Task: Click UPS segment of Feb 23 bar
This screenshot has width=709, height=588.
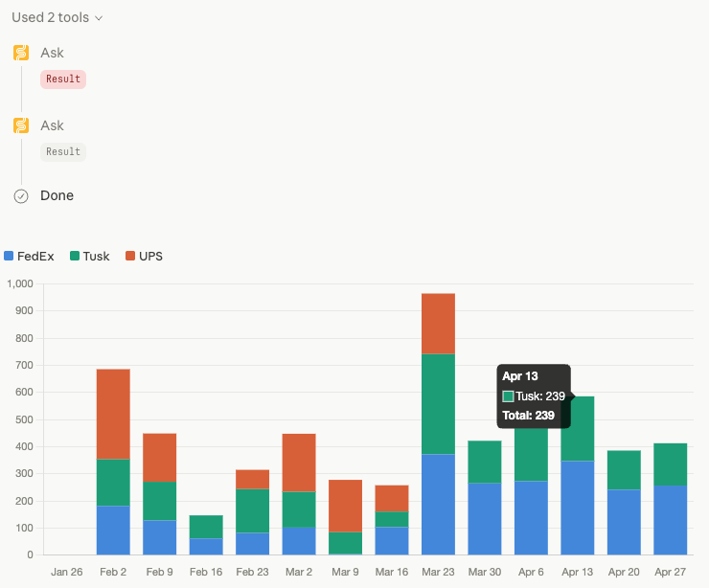Action: 252,480
